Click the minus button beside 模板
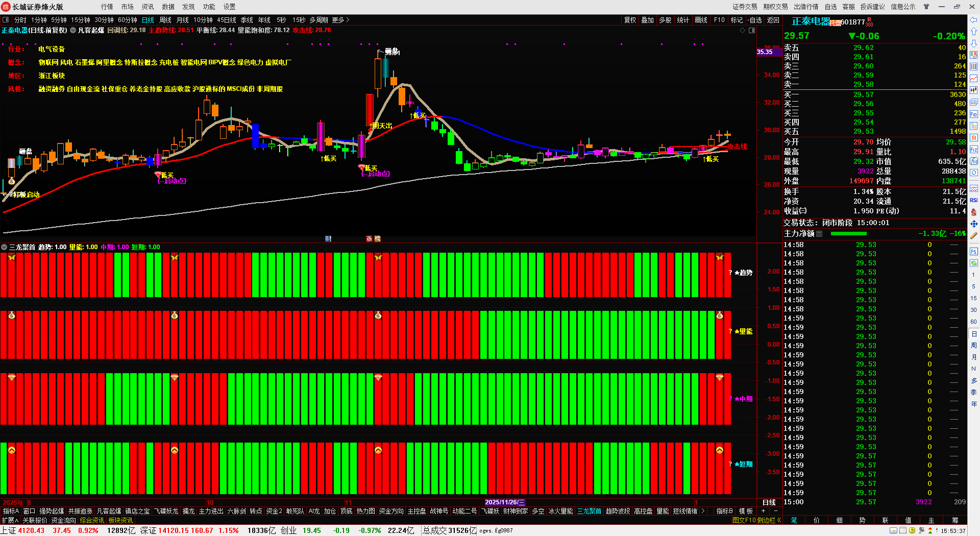 [x=776, y=511]
